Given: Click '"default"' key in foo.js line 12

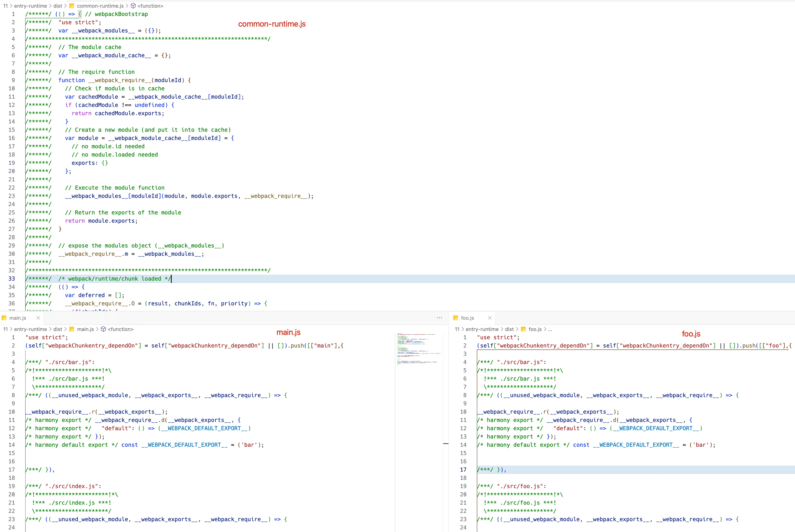Looking at the screenshot, I should pos(568,428).
